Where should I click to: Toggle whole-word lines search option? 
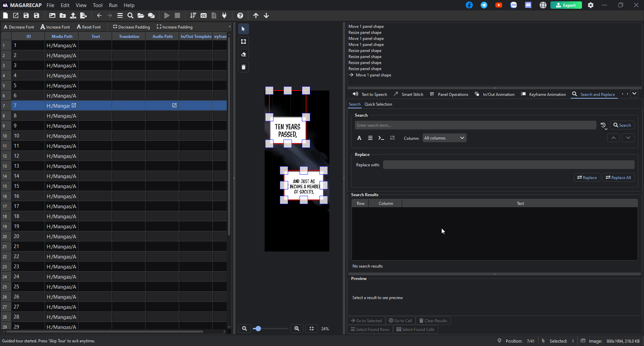pos(370,138)
